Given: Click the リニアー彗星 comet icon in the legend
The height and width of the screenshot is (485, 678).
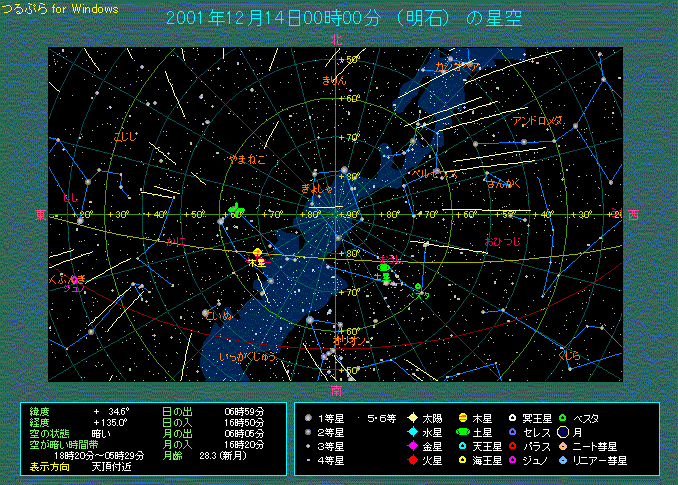Looking at the screenshot, I should [x=564, y=460].
